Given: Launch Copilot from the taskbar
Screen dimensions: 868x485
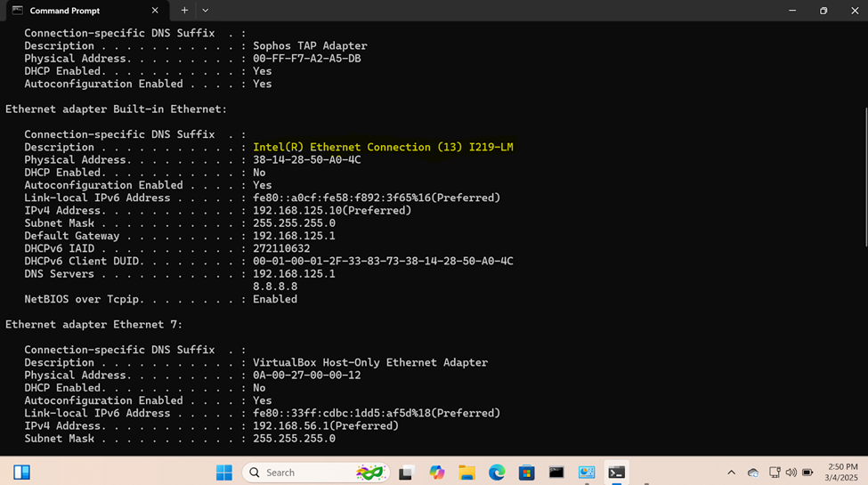Looking at the screenshot, I should 437,473.
